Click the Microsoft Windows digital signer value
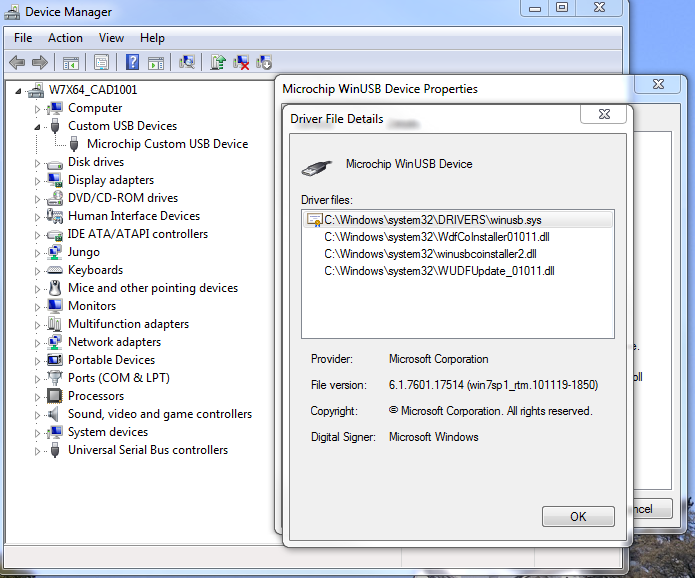The image size is (695, 578). click(x=433, y=437)
